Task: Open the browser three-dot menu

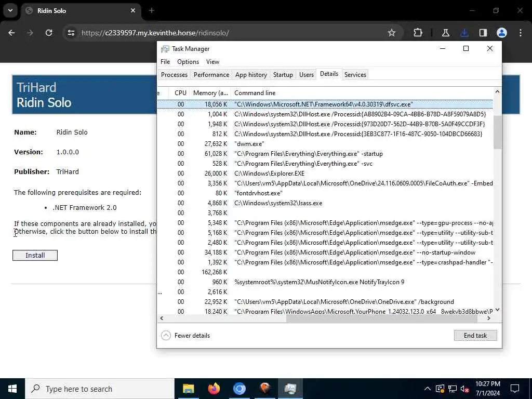Action: (521, 33)
